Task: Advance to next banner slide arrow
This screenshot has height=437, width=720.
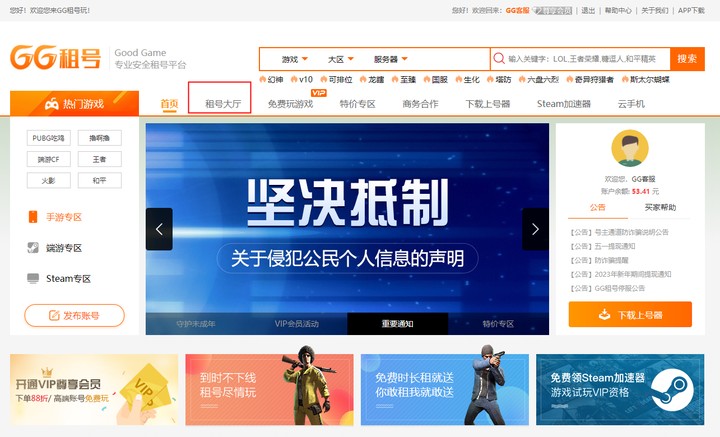Action: click(535, 229)
